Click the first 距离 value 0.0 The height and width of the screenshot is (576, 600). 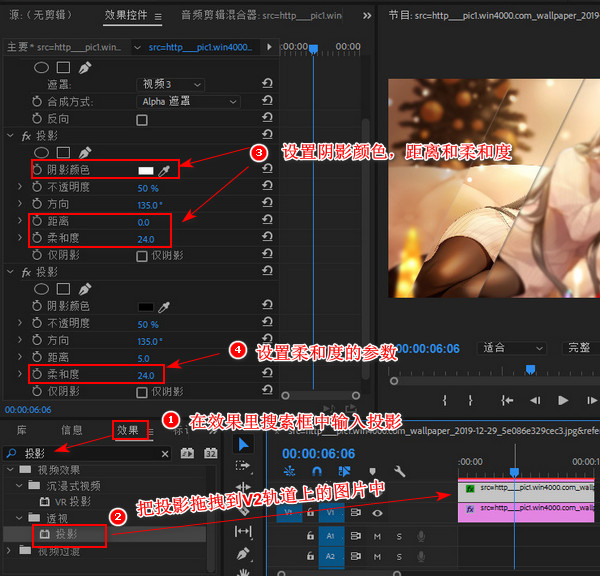(x=143, y=222)
